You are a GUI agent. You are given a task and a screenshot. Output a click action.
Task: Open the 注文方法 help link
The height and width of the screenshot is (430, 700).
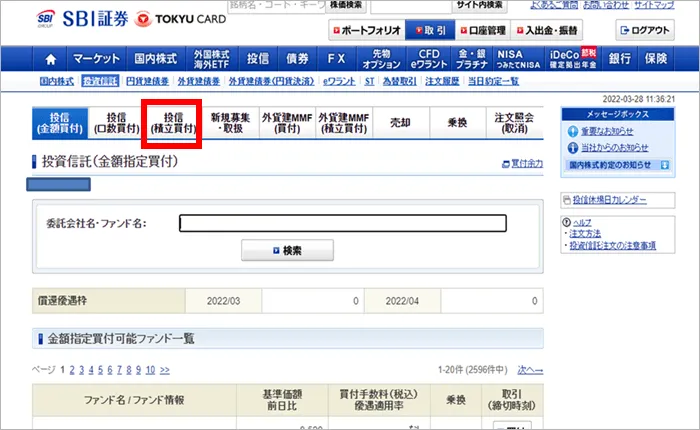point(585,234)
